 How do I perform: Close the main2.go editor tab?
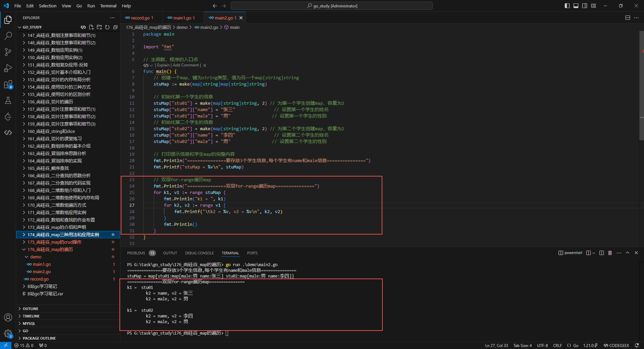(x=241, y=18)
